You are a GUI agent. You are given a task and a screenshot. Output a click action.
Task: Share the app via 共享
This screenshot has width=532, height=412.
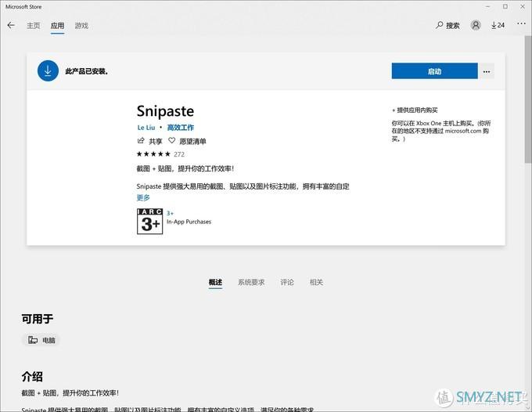pyautogui.click(x=149, y=141)
